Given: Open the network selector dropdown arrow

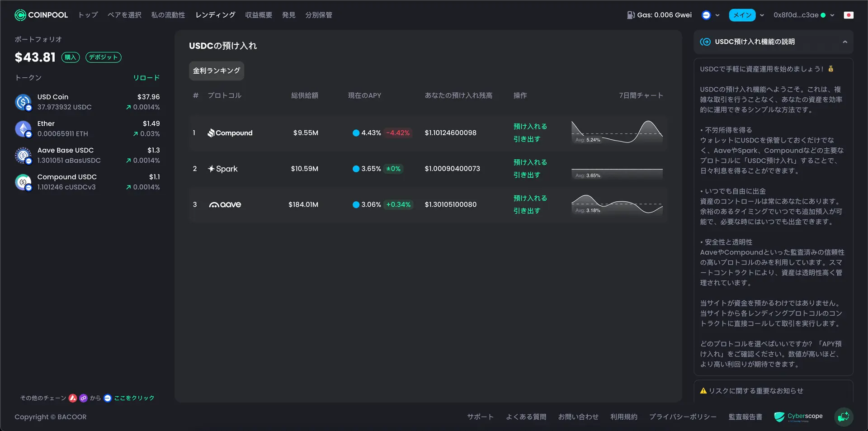Looking at the screenshot, I should [x=717, y=15].
